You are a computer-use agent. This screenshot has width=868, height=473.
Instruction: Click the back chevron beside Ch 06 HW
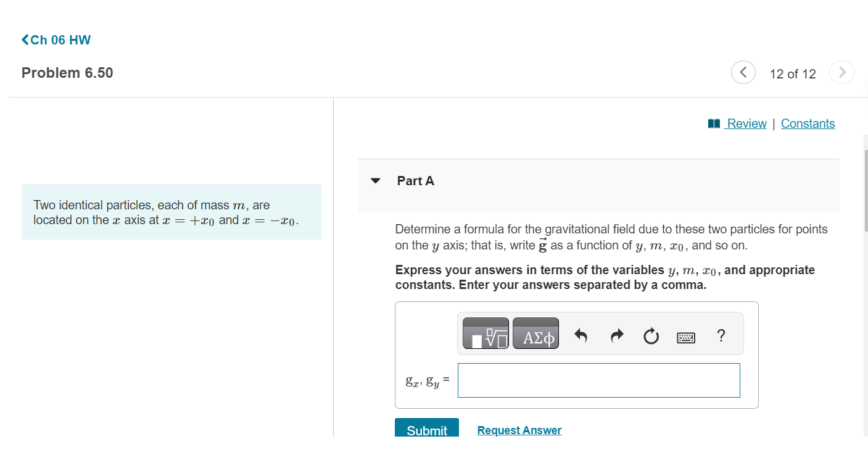(24, 40)
